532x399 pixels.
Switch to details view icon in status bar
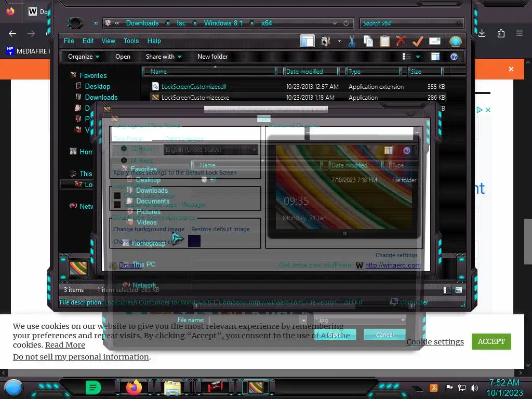point(447,290)
